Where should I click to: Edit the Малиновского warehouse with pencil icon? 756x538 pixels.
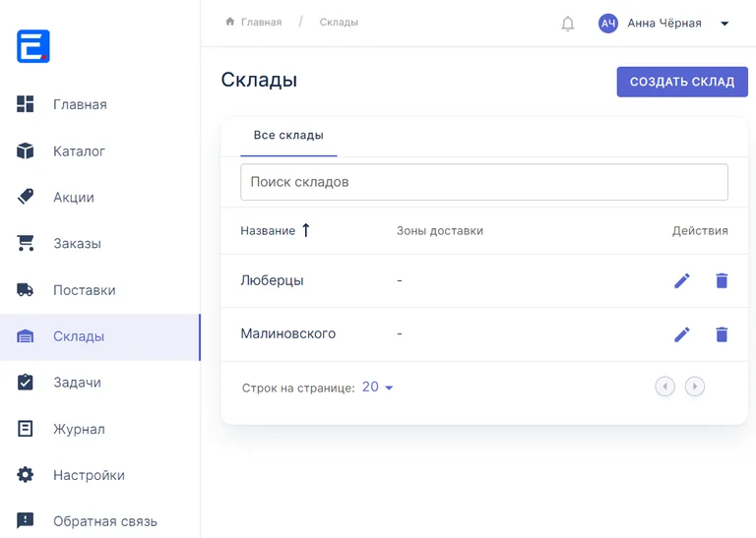682,334
